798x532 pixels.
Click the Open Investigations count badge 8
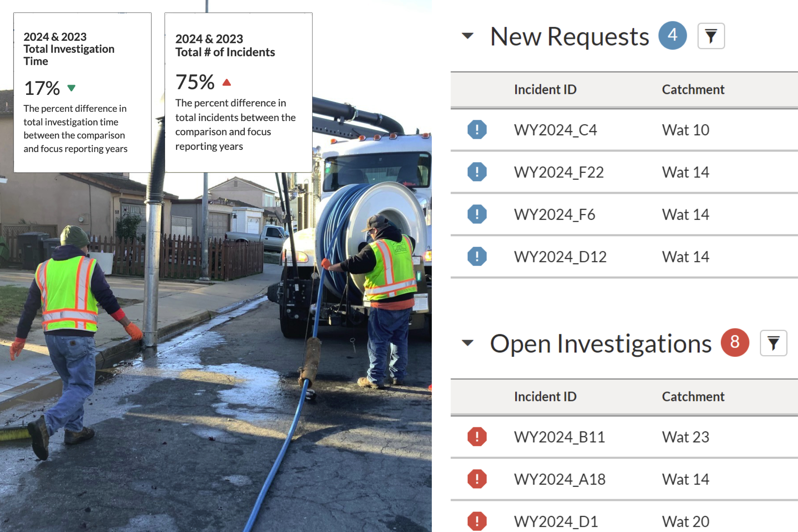[x=735, y=342]
